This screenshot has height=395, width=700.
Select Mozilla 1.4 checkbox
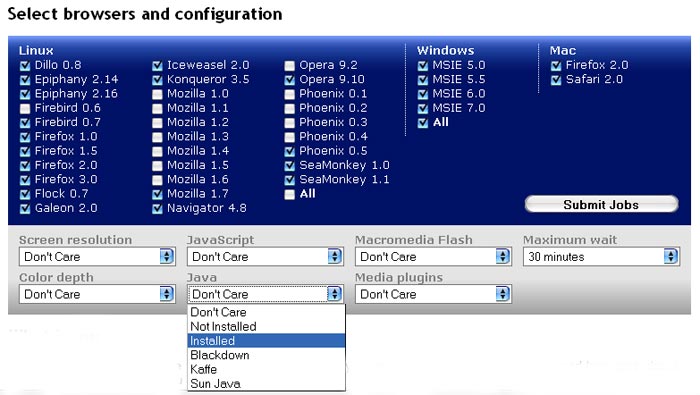(x=157, y=152)
